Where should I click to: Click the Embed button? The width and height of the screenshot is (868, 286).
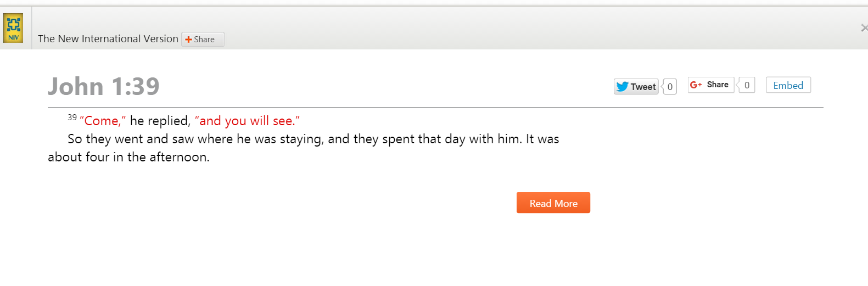788,85
